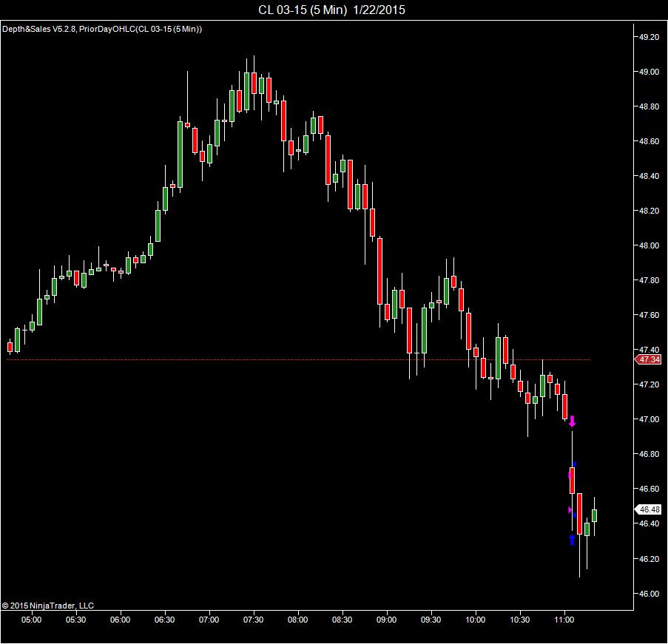
Task: Select the white 46.48 current price flag
Action: [648, 509]
